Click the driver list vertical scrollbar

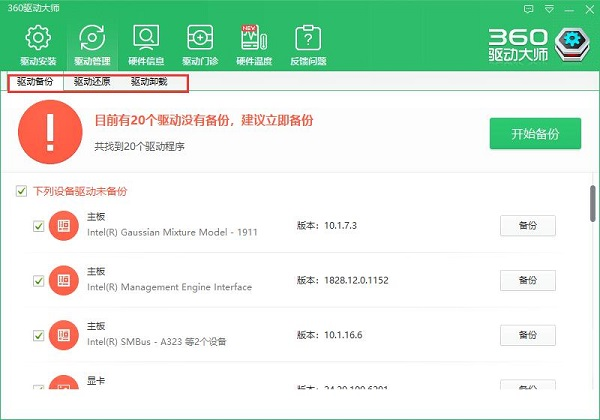(x=593, y=203)
